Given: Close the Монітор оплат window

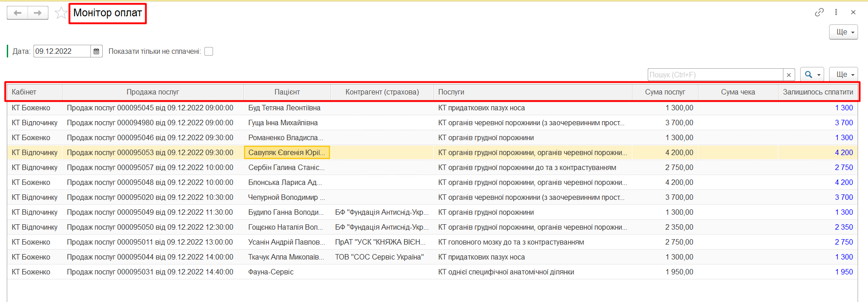Looking at the screenshot, I should 853,12.
